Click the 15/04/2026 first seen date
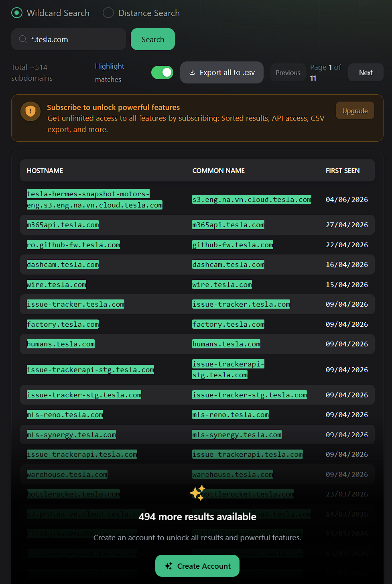 point(347,285)
